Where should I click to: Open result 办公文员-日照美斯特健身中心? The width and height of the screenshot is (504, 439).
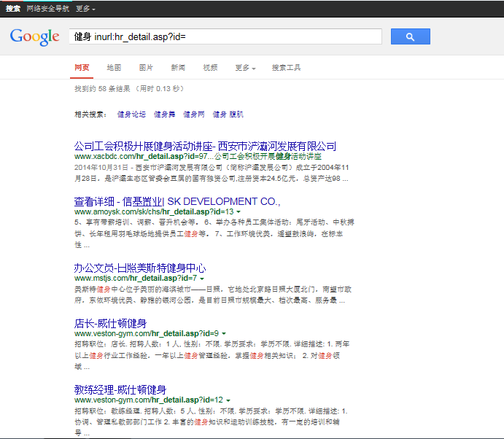140,268
